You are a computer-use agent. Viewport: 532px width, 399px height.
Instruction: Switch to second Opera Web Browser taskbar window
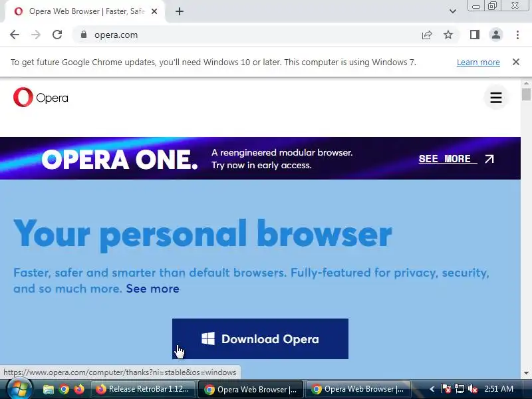[x=358, y=389]
